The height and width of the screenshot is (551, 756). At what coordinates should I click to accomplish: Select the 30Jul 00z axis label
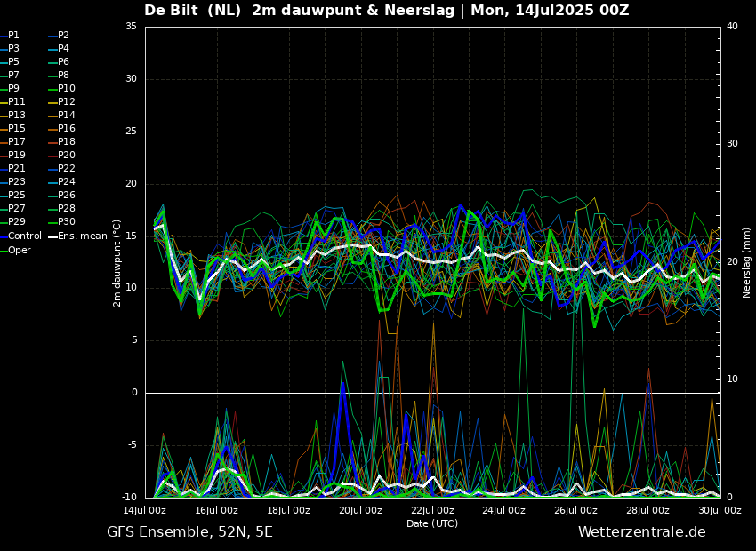(720, 510)
